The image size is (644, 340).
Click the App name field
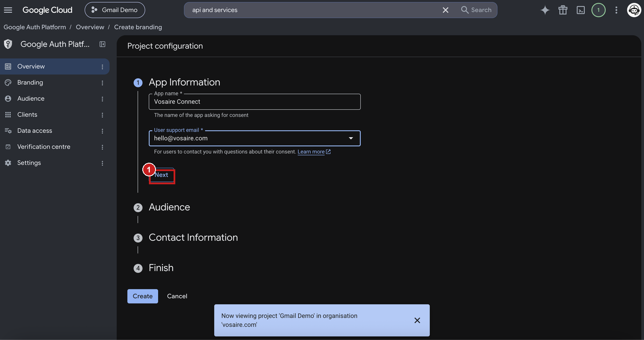(x=255, y=102)
